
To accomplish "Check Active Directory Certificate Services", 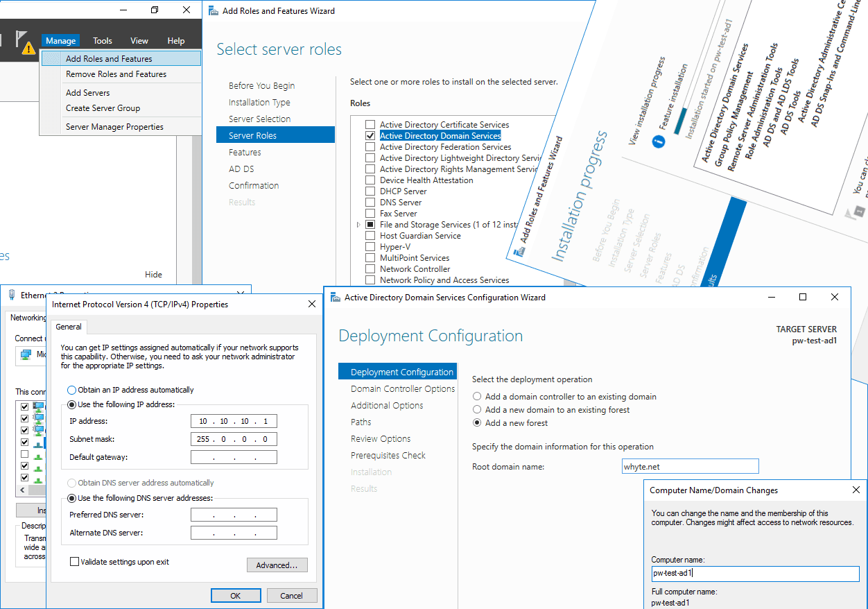I will 370,125.
